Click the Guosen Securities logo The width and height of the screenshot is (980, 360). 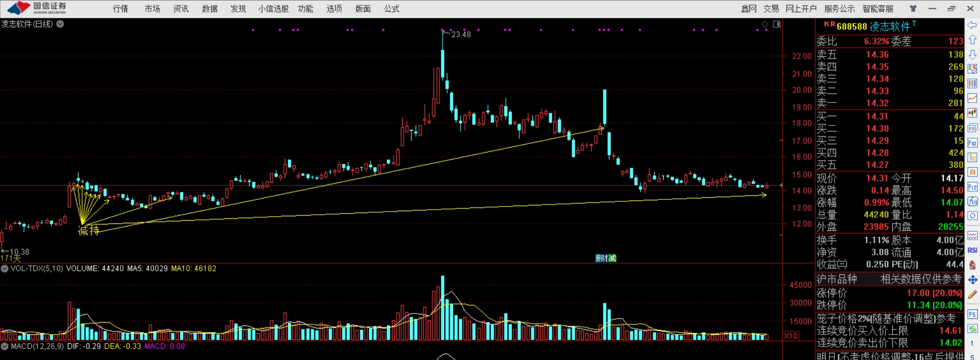[x=37, y=8]
